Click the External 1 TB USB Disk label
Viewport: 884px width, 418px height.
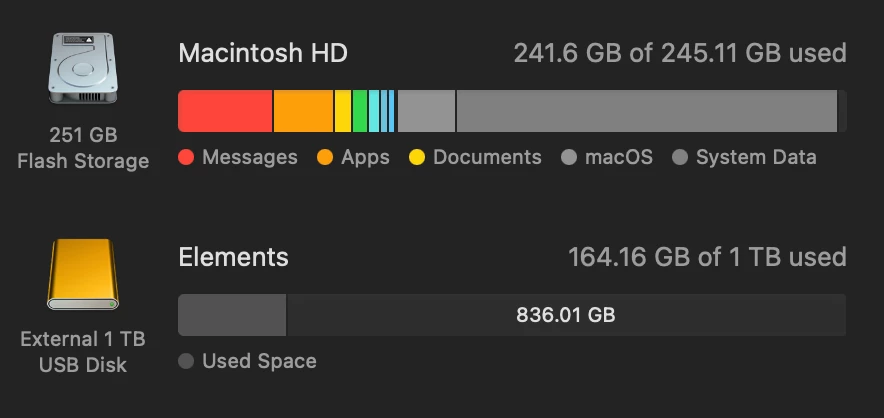pos(83,351)
